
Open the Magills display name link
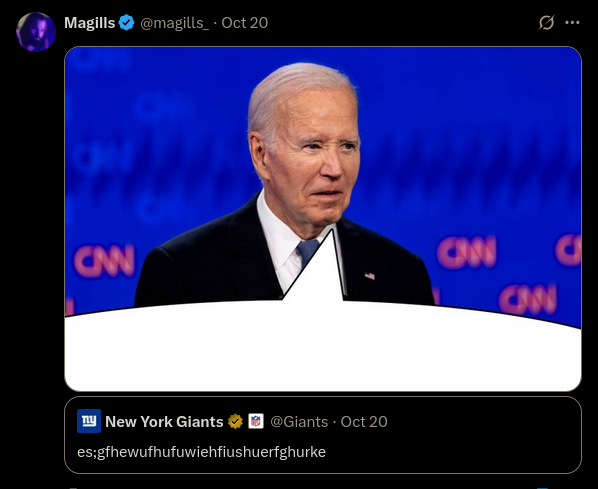90,23
